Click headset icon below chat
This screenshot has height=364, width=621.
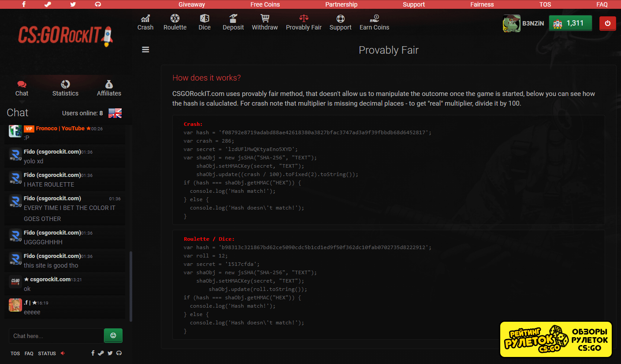click(119, 353)
